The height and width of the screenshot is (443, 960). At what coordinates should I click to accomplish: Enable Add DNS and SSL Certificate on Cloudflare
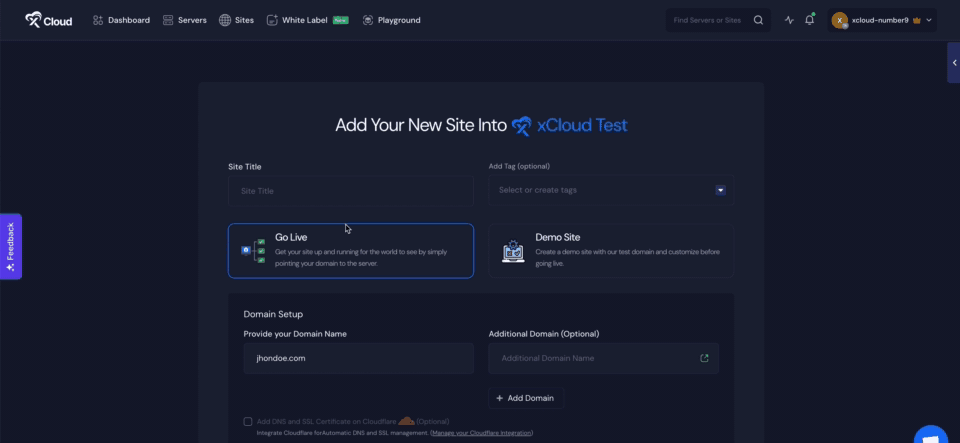pos(248,422)
